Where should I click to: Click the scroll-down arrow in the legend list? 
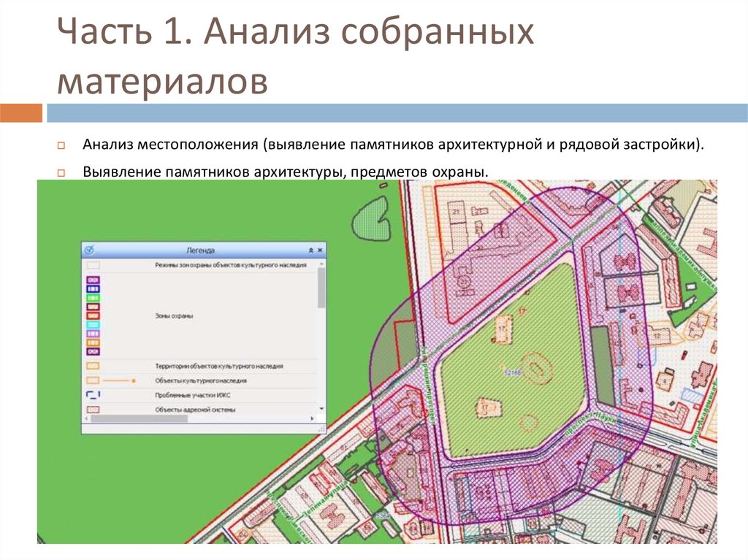tap(321, 408)
